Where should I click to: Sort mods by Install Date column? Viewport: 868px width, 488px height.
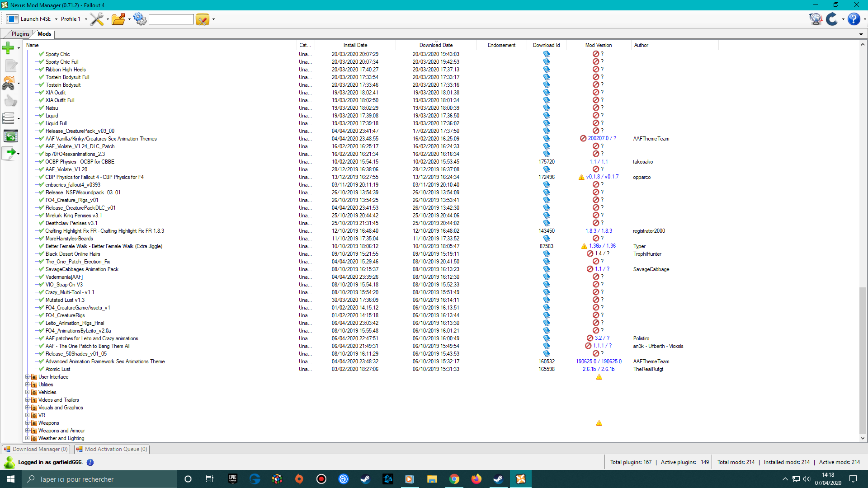point(355,45)
